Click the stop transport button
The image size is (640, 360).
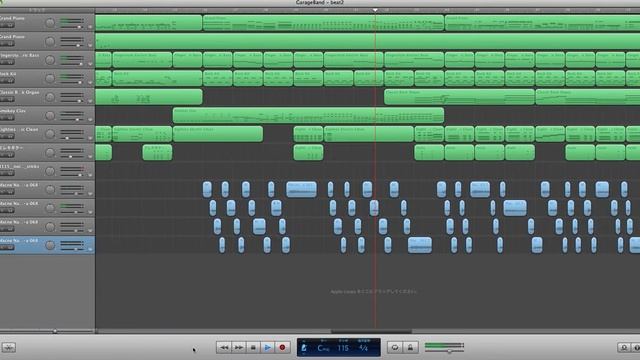253,347
